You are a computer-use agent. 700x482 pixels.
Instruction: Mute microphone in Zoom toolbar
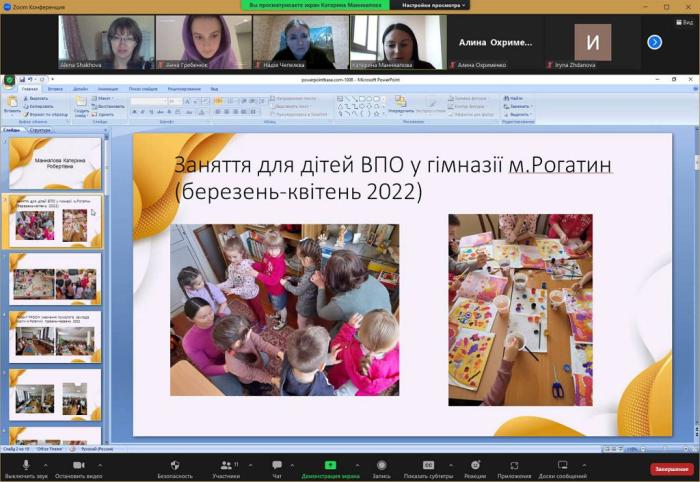[26, 469]
